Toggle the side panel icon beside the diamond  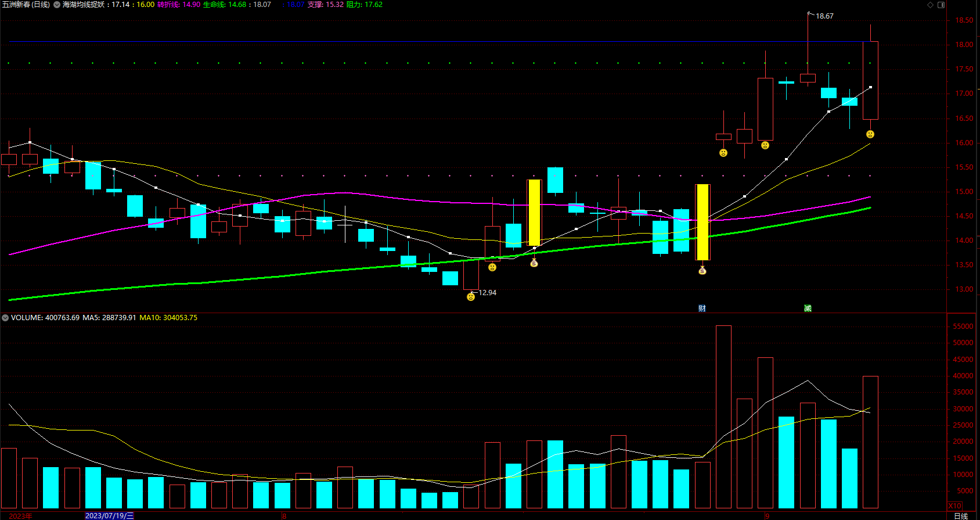coord(941,5)
